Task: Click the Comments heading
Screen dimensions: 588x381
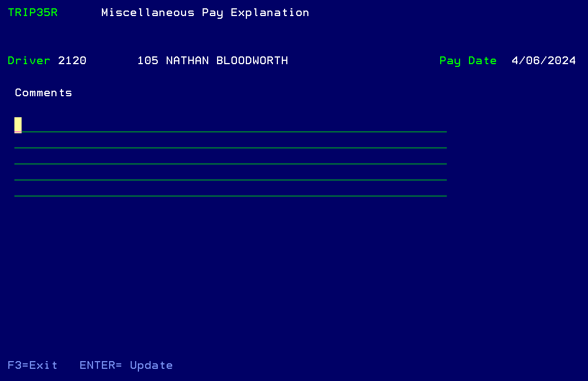Action: (43, 93)
